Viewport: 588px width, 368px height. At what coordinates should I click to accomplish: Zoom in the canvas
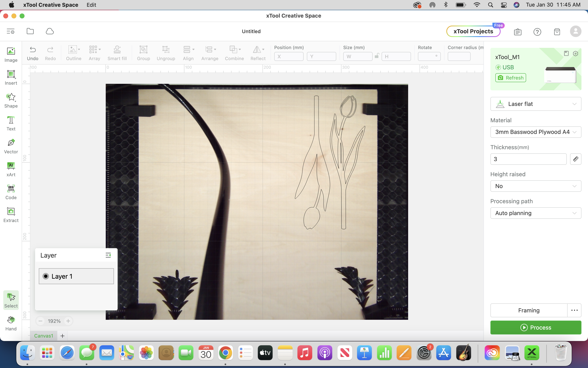(68, 321)
